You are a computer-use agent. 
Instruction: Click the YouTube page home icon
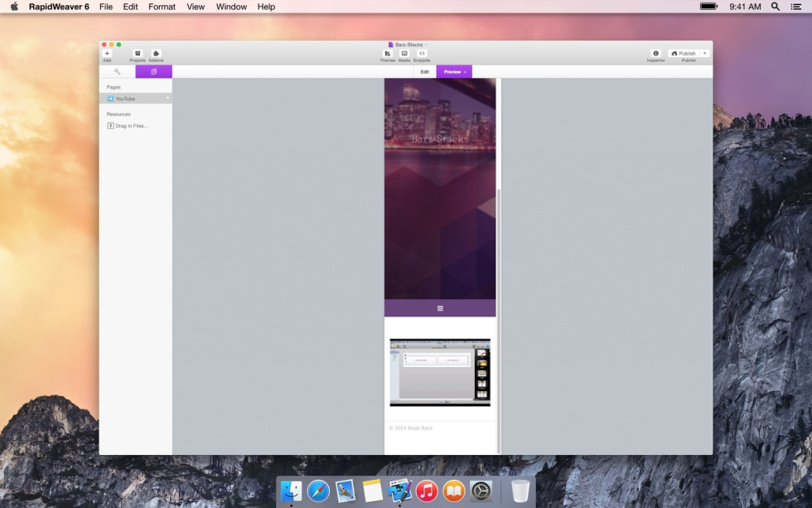click(110, 99)
